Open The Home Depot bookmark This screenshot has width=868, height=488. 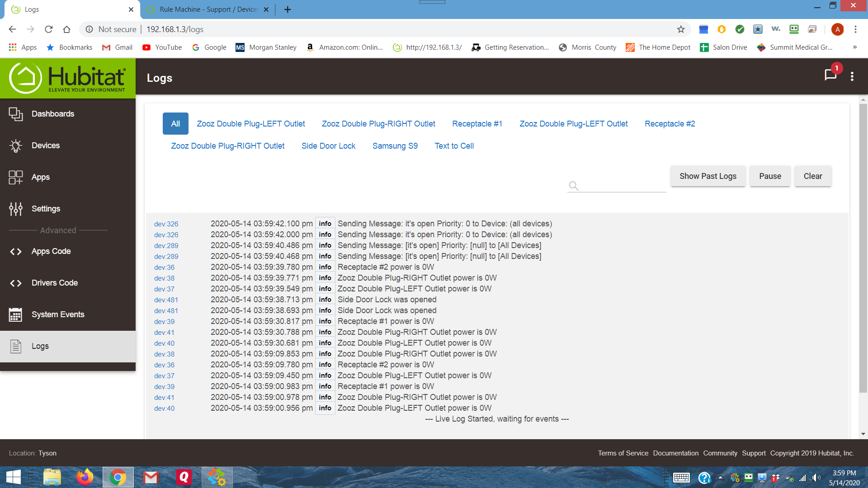(658, 47)
